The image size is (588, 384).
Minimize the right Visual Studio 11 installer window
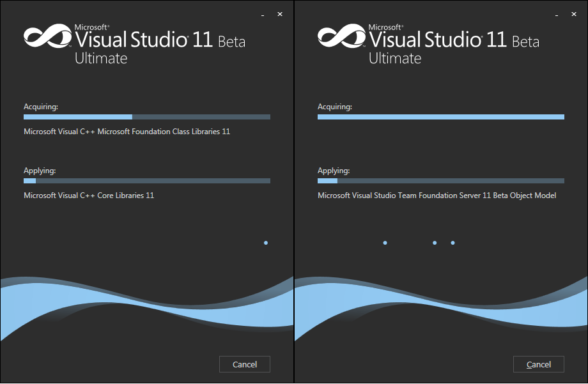tap(557, 15)
